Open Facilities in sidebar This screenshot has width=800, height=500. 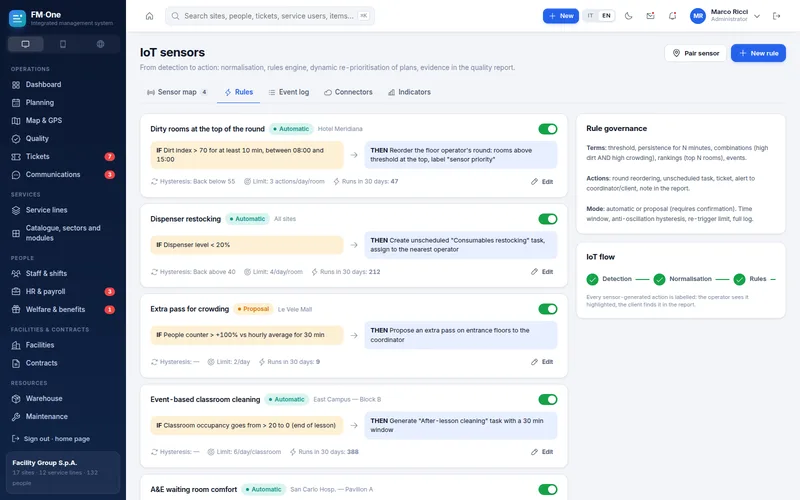tap(63, 345)
